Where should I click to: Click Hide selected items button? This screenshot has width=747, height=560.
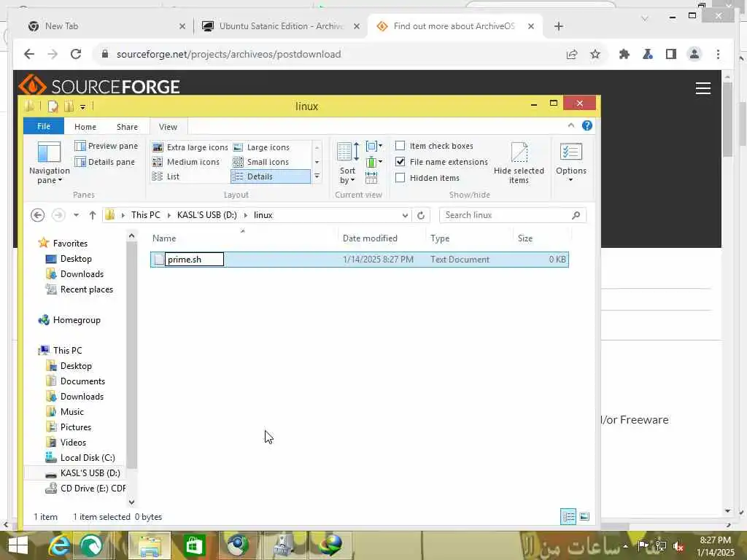point(519,163)
